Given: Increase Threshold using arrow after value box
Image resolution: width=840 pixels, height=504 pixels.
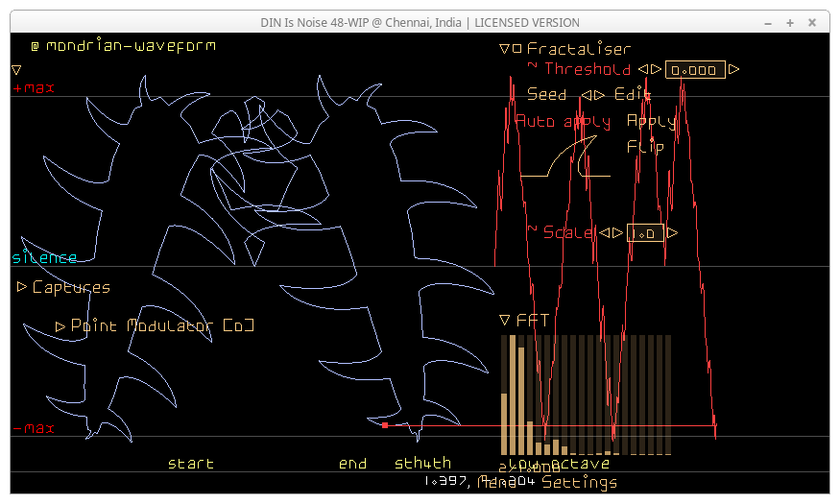Looking at the screenshot, I should point(733,69).
